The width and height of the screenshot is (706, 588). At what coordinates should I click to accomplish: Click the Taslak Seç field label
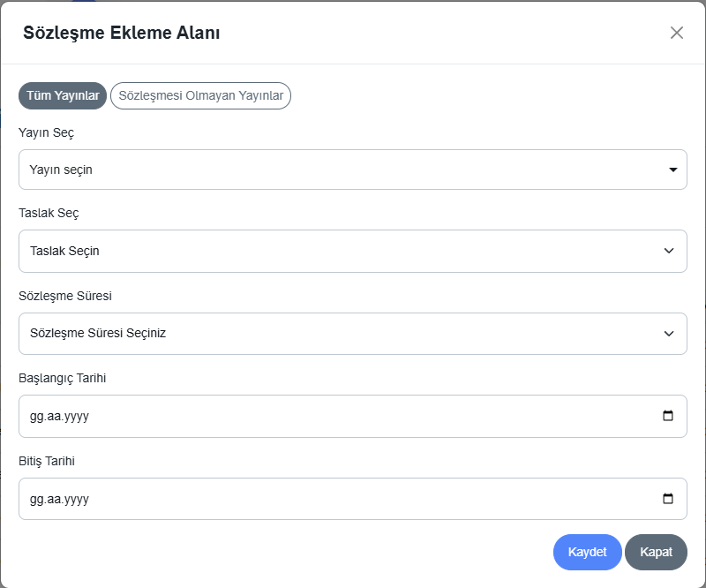point(49,214)
